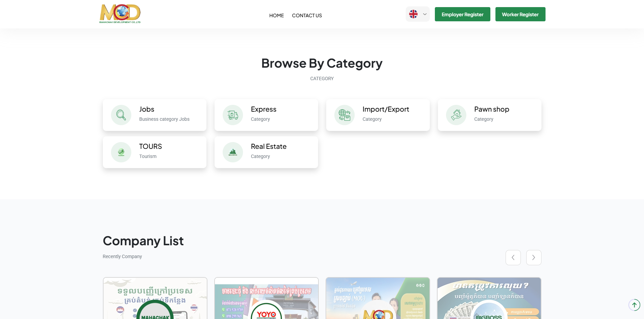Show next companies with right arrow
The image size is (644, 319).
point(534,258)
